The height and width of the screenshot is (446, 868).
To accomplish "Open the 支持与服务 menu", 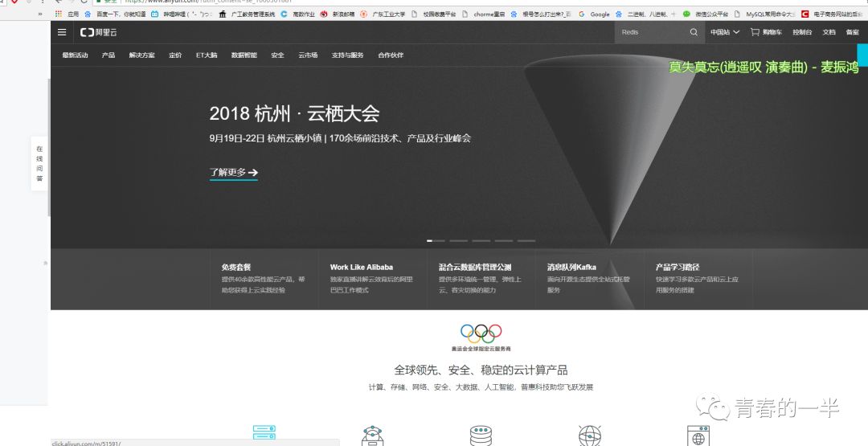I will [348, 55].
